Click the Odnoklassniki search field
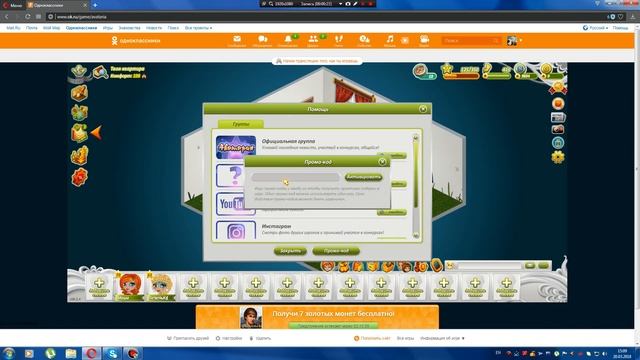 (471, 41)
